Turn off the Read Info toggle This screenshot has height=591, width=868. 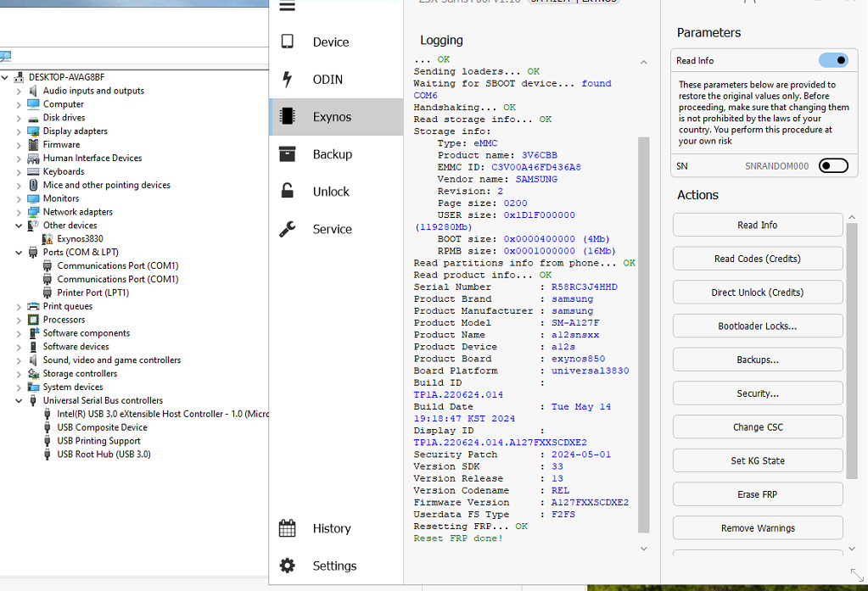[834, 60]
